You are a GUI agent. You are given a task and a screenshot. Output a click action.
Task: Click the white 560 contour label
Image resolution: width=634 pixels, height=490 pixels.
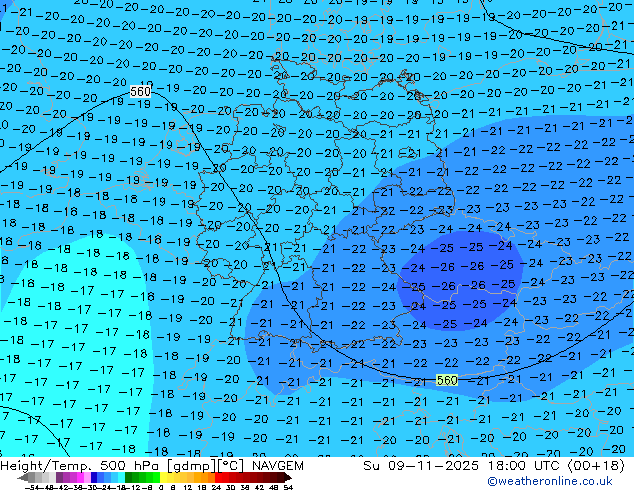[140, 92]
